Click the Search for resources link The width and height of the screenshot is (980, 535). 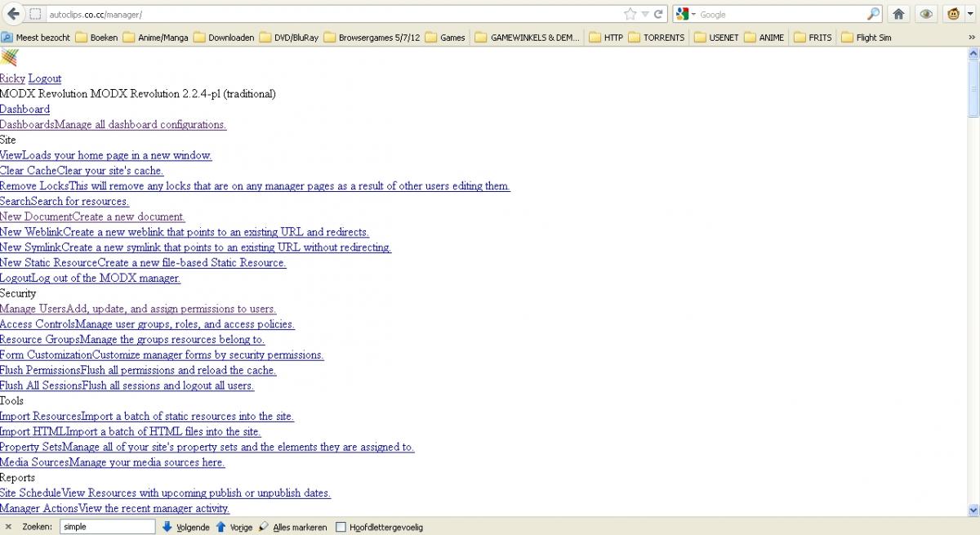[65, 202]
